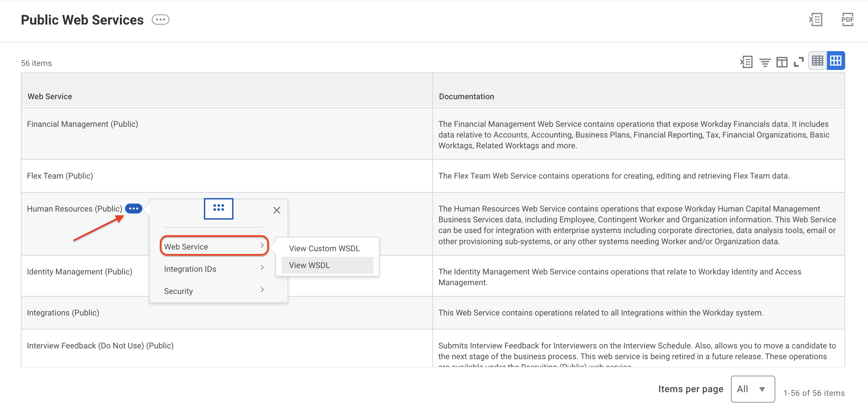
Task: Open column preferences for the table
Action: click(x=782, y=62)
